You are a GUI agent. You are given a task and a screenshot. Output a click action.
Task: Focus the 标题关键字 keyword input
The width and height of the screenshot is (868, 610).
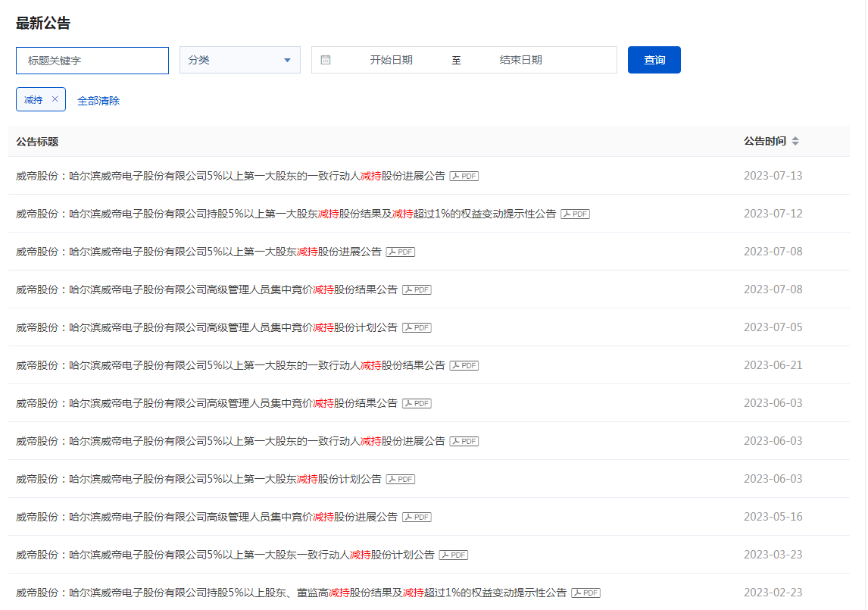click(x=92, y=61)
